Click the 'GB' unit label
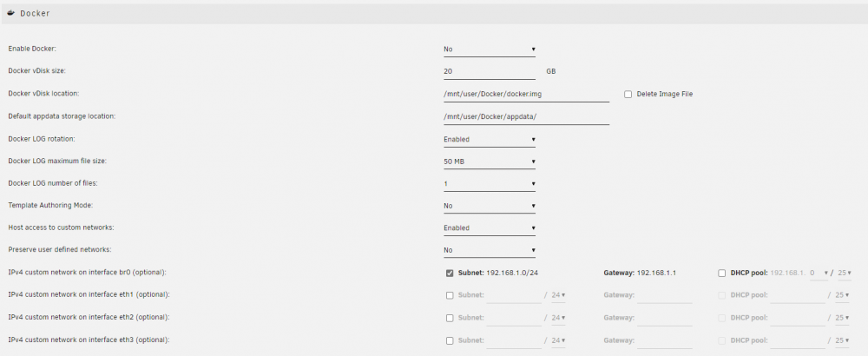Screen dimensions: 868x356 551,71
